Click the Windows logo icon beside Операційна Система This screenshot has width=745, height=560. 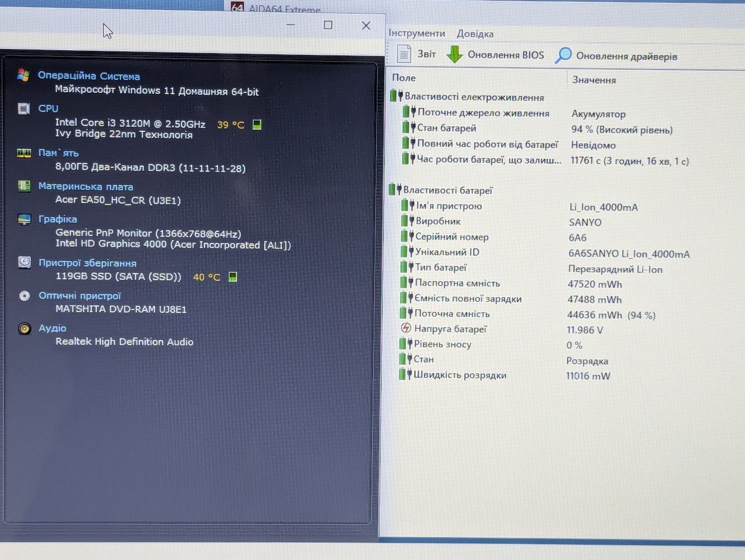pyautogui.click(x=23, y=74)
